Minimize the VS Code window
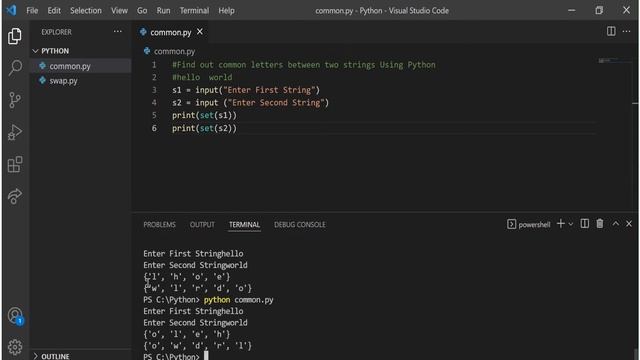640x360 pixels. coord(571,10)
